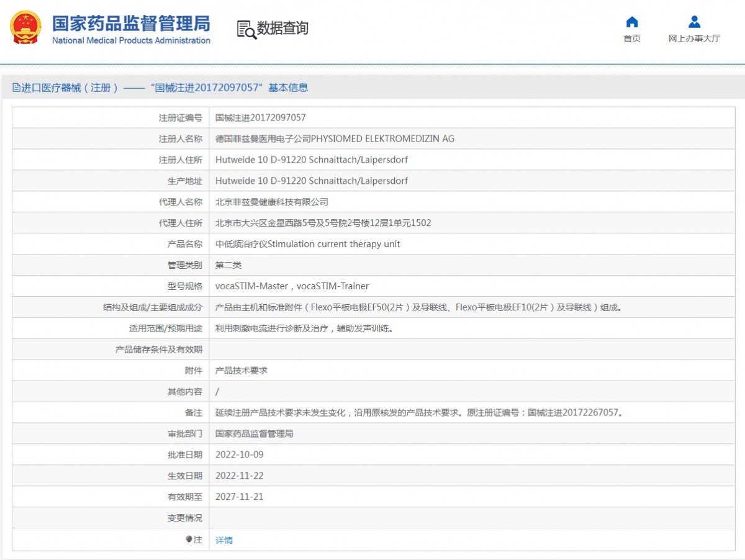745x560 pixels.
Task: Click the 结构及组成/主要组成成分 label
Action: [153, 307]
